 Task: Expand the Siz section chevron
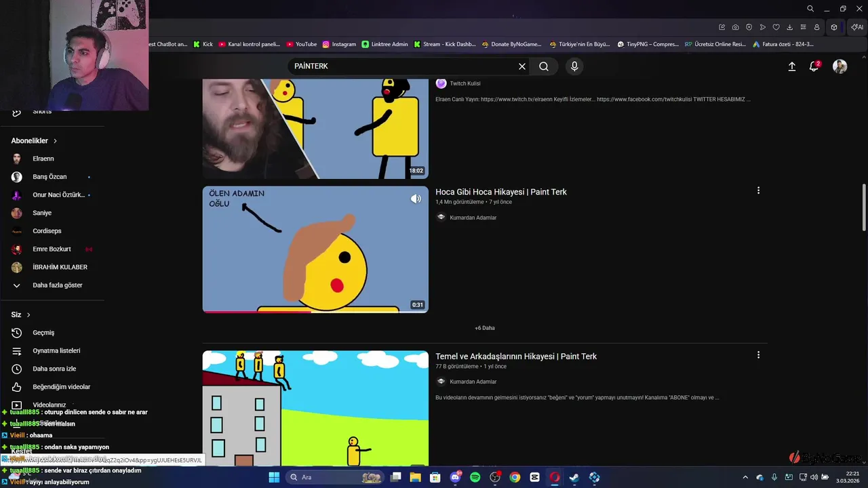[28, 314]
